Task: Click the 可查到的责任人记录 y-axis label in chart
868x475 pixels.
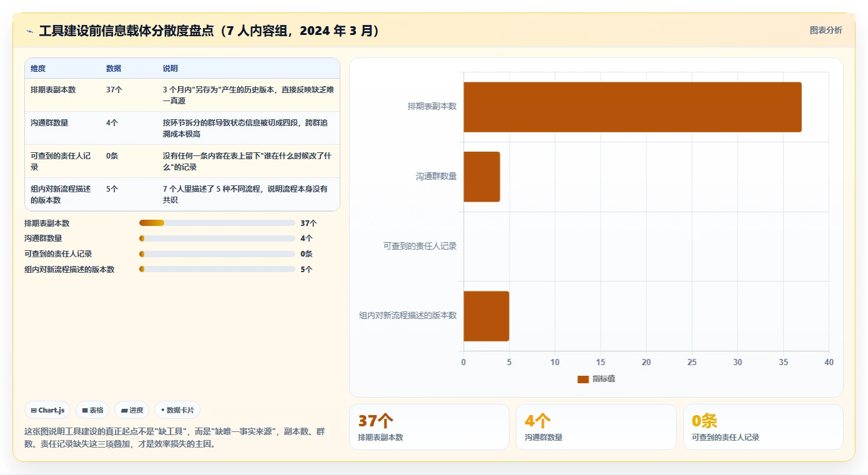Action: point(420,247)
